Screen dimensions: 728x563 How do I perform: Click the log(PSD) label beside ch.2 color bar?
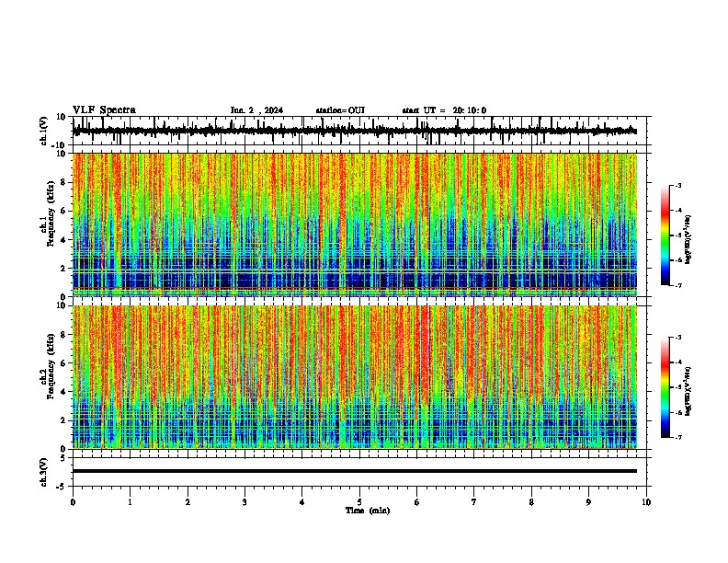pos(688,391)
